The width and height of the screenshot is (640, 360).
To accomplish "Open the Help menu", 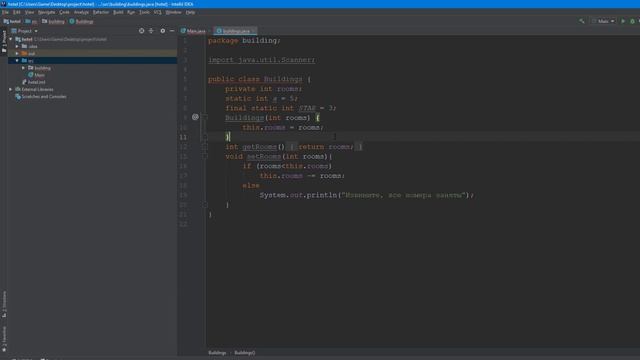I will (x=190, y=12).
